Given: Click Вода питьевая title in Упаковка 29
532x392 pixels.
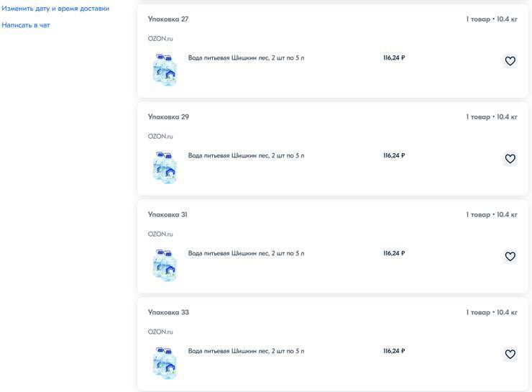Looking at the screenshot, I should tap(246, 155).
